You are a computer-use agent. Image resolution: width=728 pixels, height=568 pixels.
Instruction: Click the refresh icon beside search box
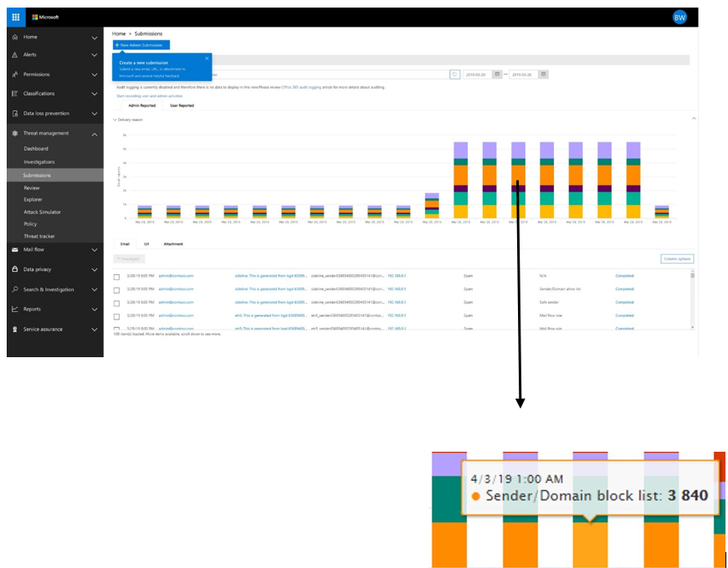454,74
